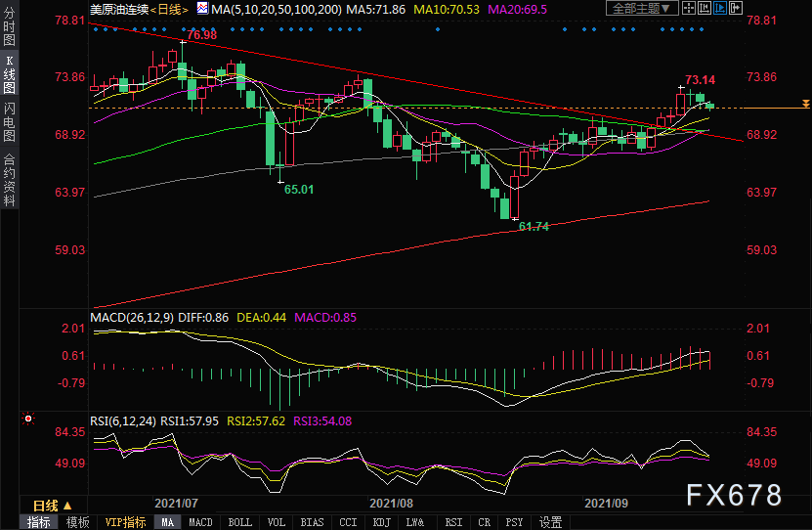
Task: Select the RSI indicator button
Action: coord(453,522)
